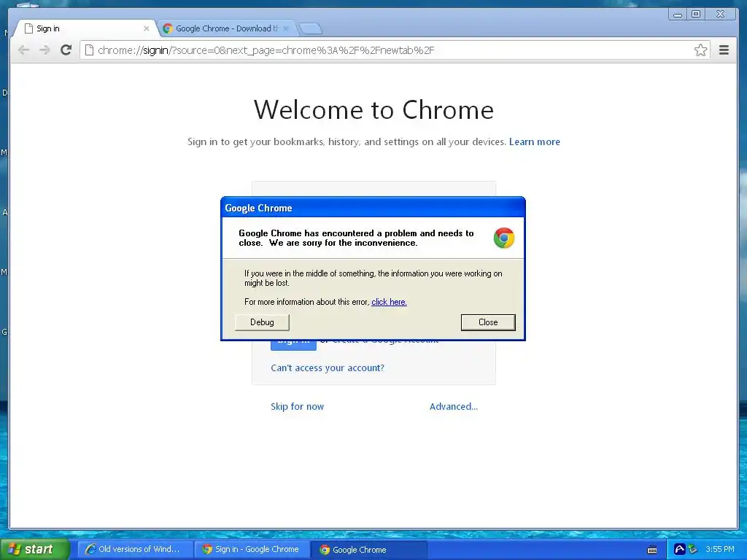Close the Chrome browser window

coord(720,15)
